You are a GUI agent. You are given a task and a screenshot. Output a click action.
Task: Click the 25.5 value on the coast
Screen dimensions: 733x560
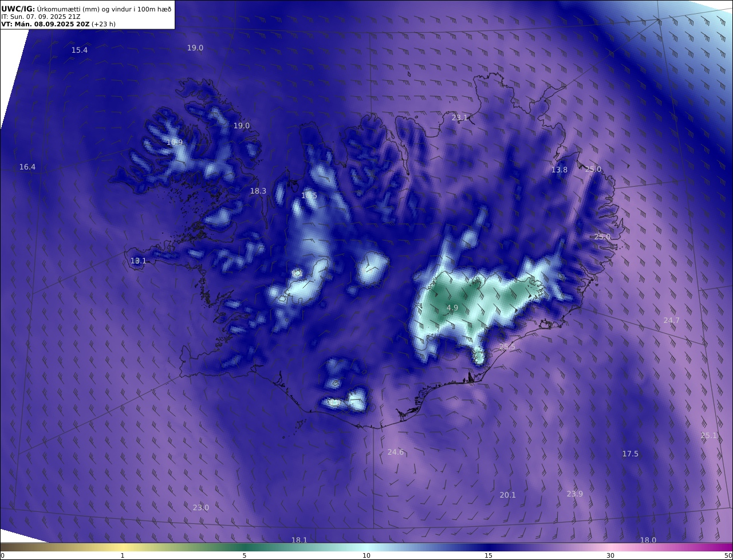(x=507, y=347)
